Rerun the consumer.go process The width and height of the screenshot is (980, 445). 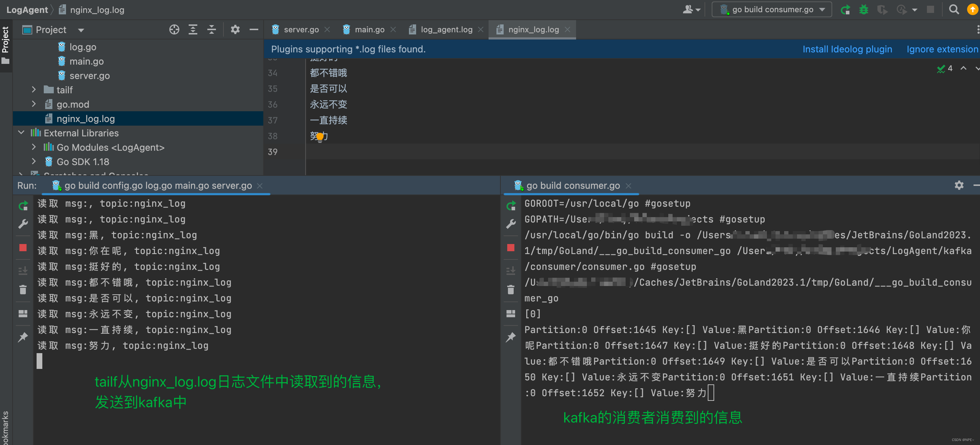pyautogui.click(x=511, y=206)
